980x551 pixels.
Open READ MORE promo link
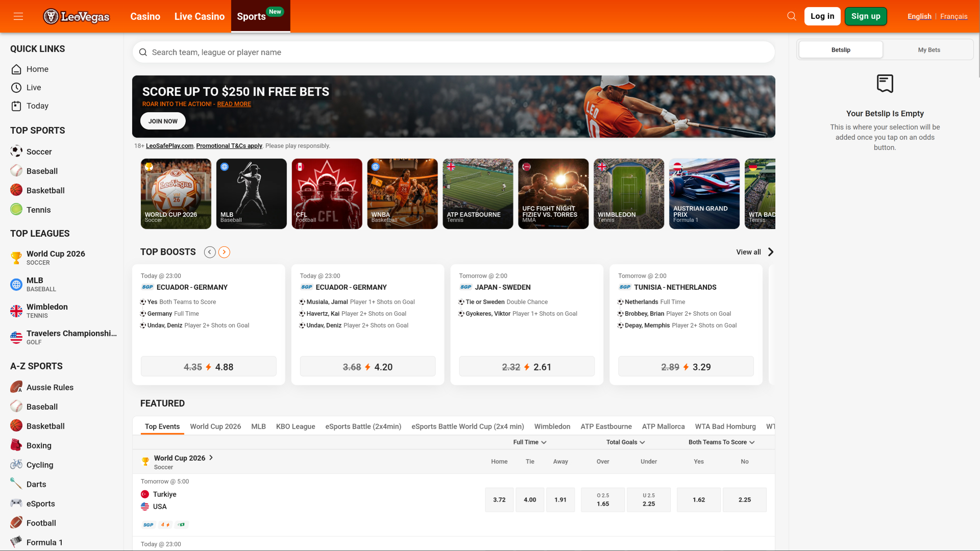point(234,104)
